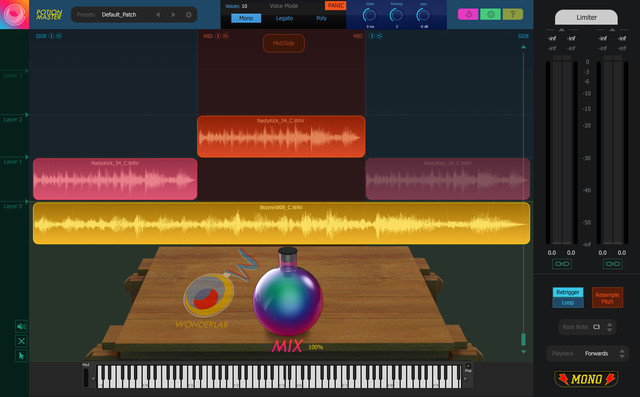Click the Root Note C3 value
Viewport: 640px width, 397px height.
596,327
